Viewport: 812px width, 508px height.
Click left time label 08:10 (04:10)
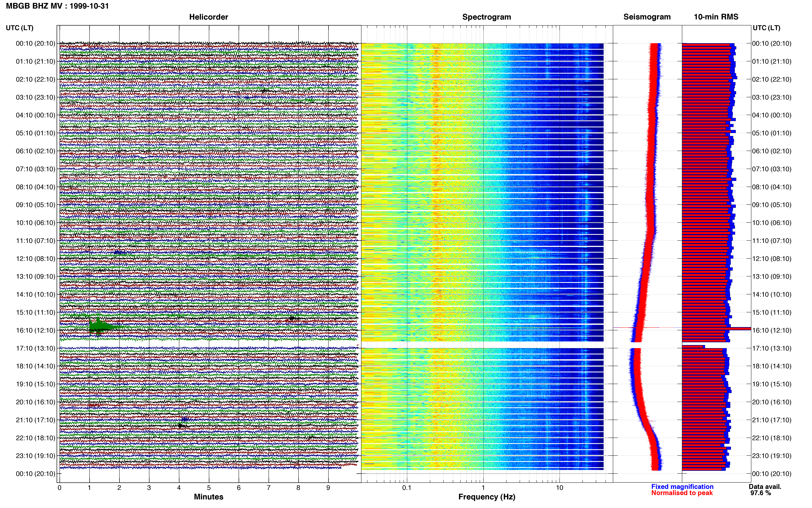36,187
